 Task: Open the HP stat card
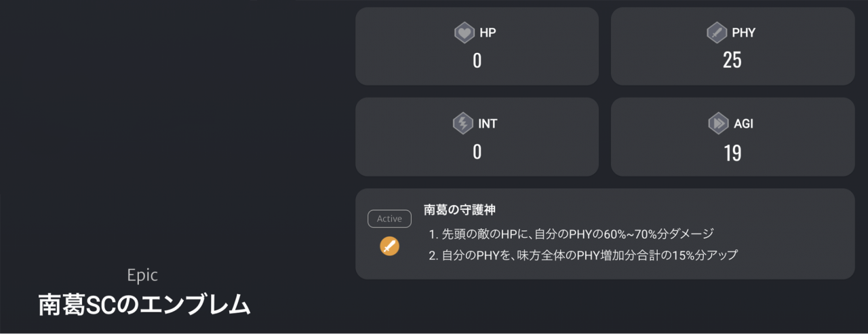[477, 46]
